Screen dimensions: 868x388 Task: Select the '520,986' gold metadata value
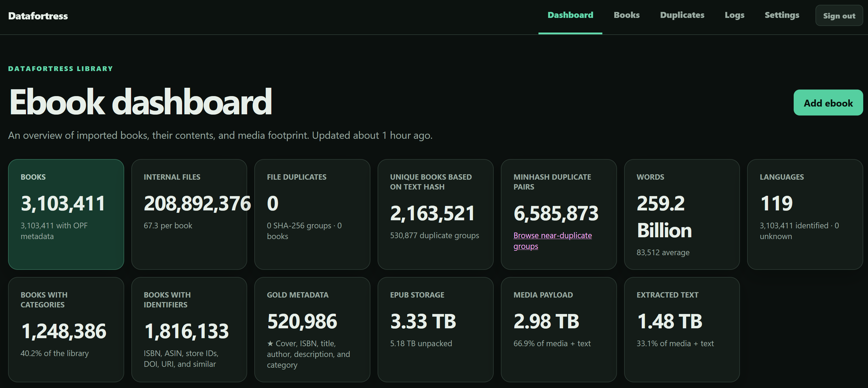302,321
